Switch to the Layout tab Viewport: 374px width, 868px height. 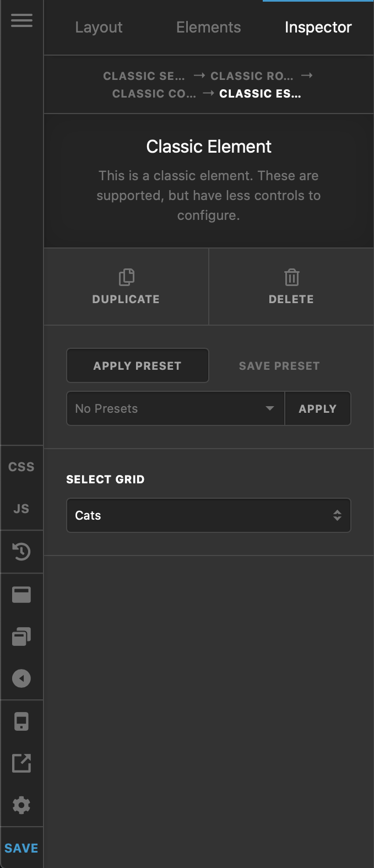(x=99, y=27)
